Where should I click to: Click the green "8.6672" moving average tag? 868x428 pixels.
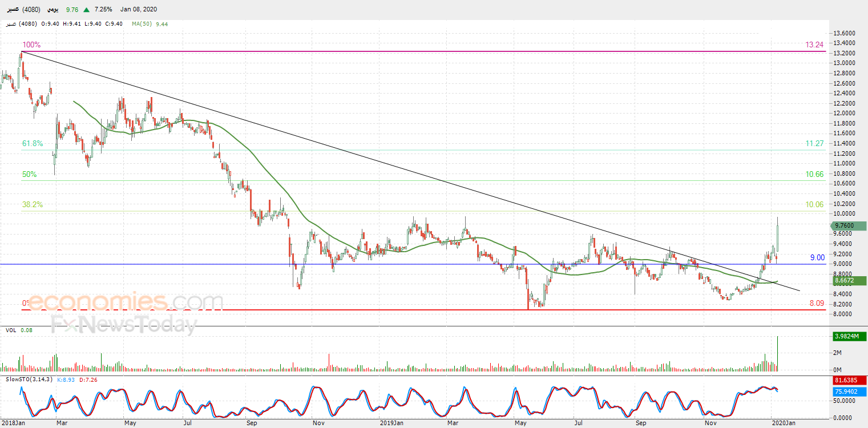[849, 281]
